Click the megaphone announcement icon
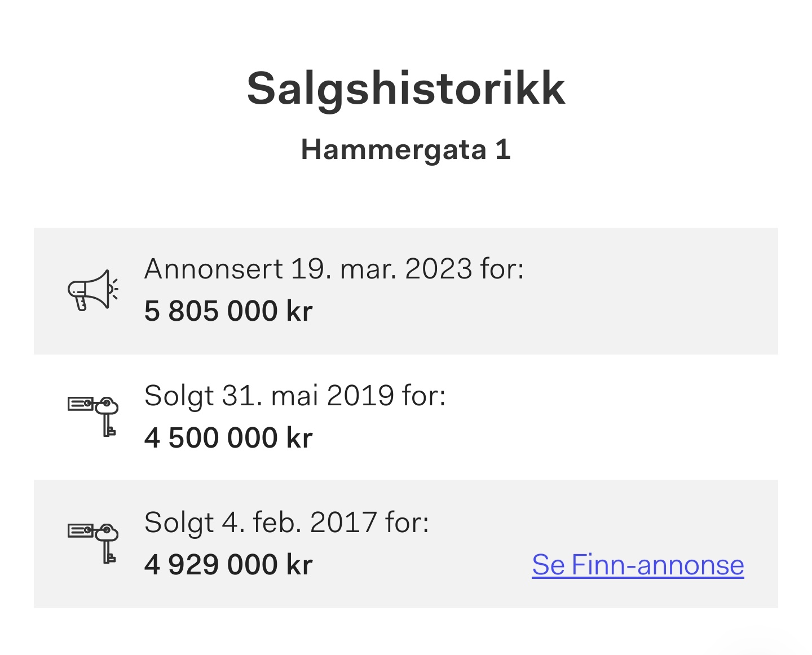This screenshot has width=812, height=655. (x=93, y=290)
